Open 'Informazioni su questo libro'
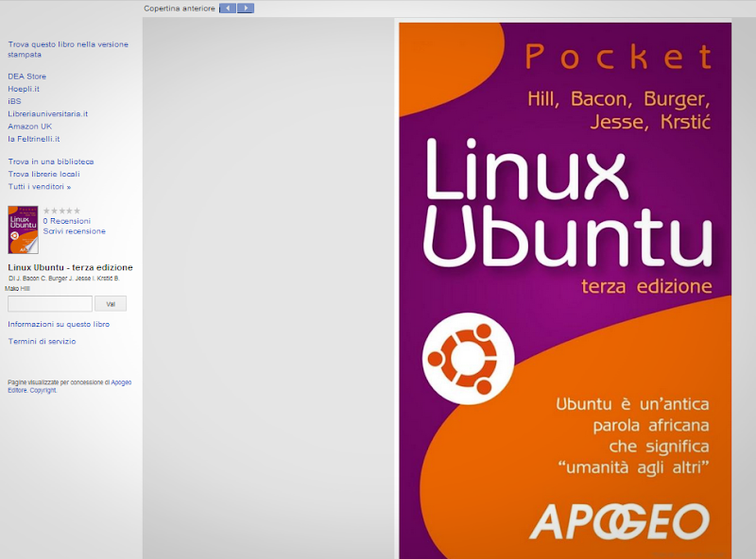Viewport: 756px width, 559px height. click(59, 324)
